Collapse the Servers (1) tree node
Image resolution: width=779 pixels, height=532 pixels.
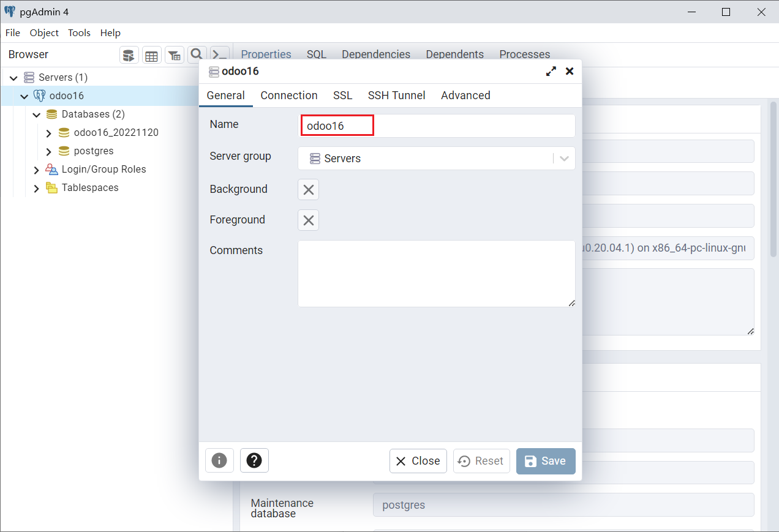tap(13, 78)
